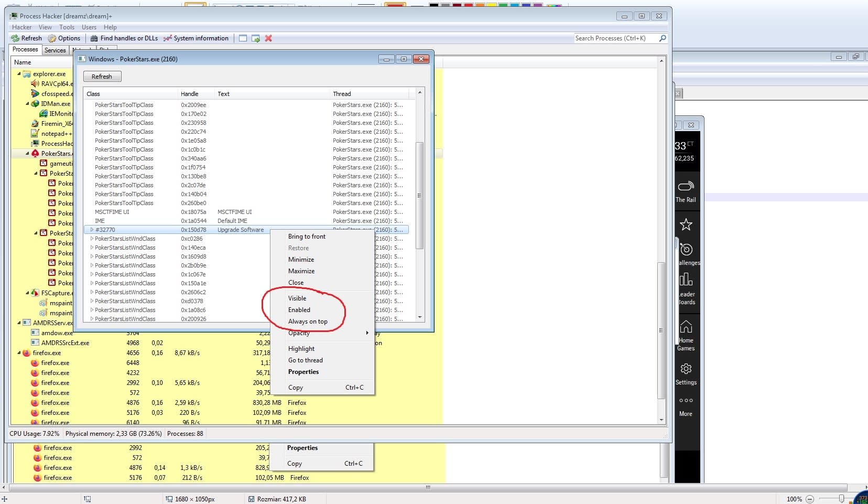
Task: Select Go to thread in context menu
Action: click(x=322, y=360)
